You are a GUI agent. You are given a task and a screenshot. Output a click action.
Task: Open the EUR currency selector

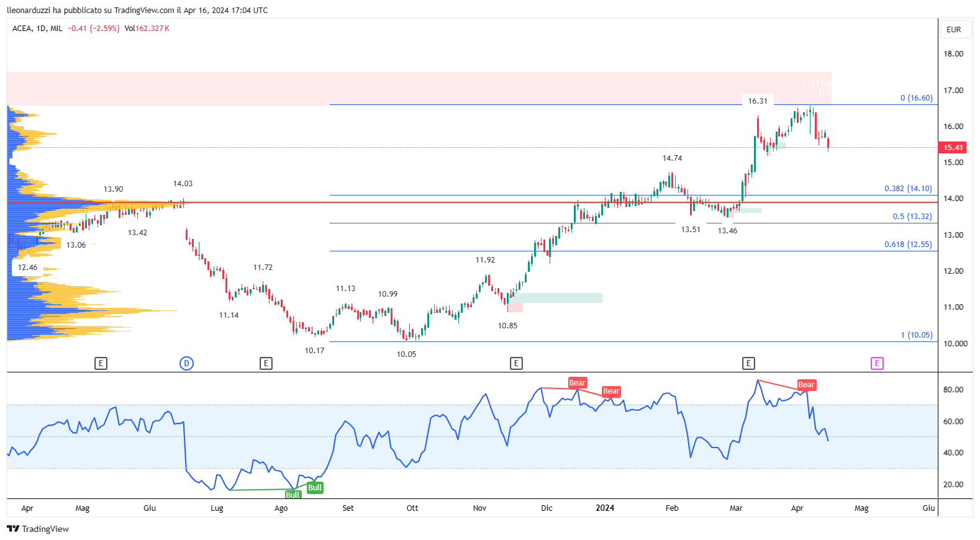[954, 29]
